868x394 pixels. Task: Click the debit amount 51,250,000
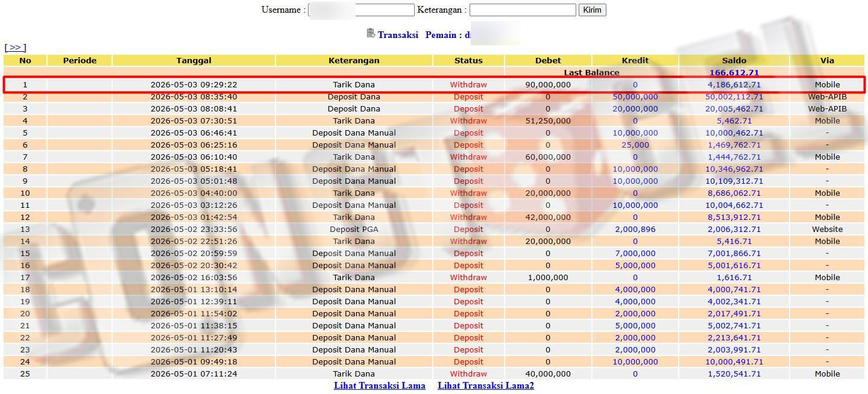tap(548, 120)
